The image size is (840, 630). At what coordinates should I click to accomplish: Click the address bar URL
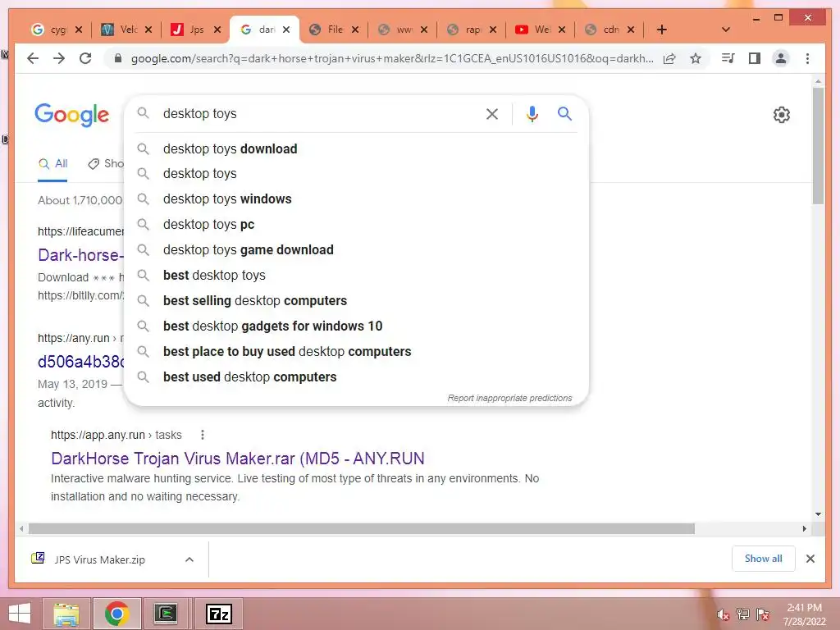point(392,58)
